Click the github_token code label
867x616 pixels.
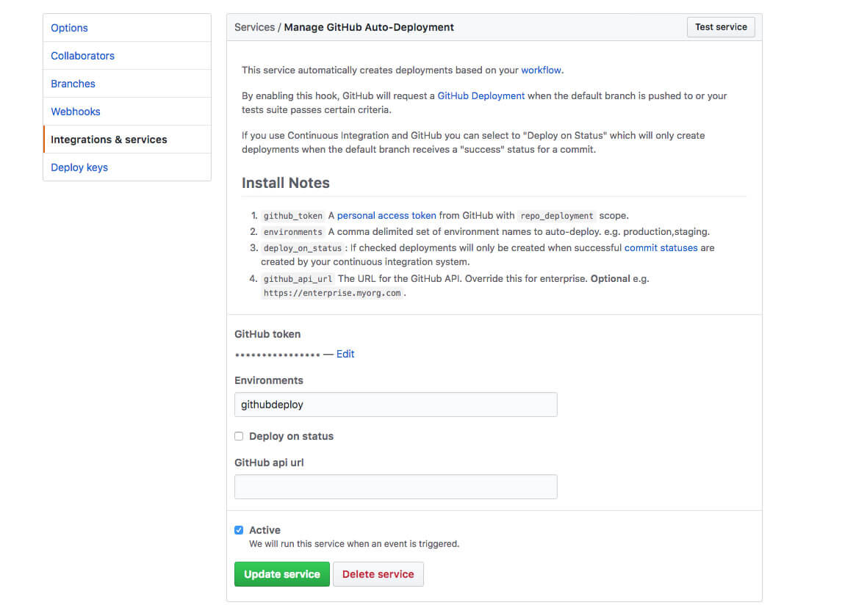(x=293, y=216)
